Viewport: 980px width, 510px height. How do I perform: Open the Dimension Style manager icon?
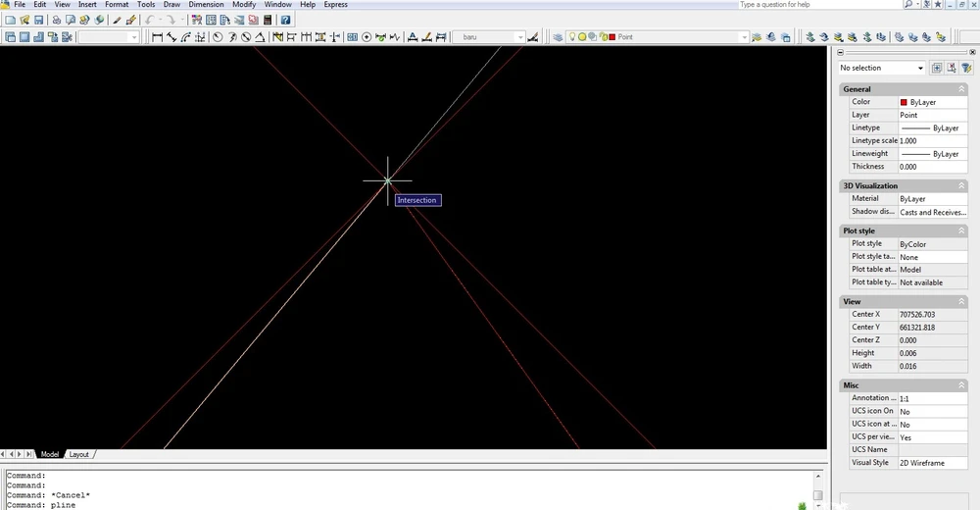pos(532,37)
